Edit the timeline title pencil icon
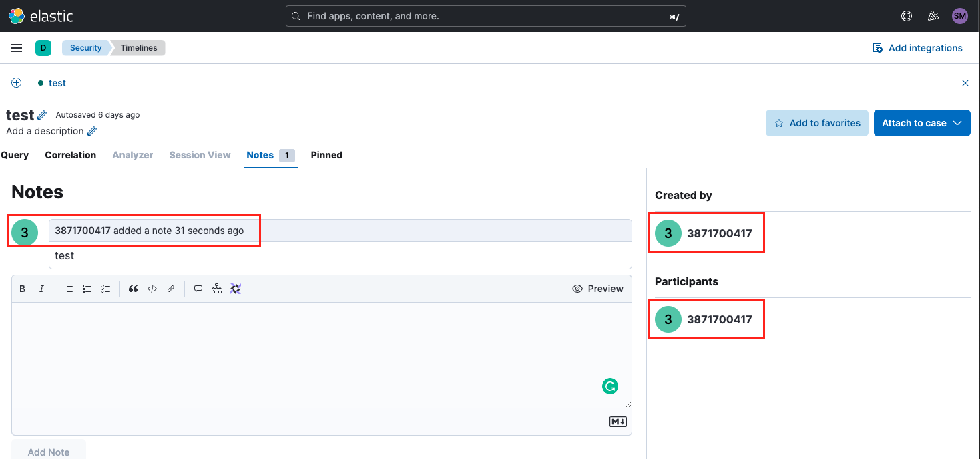Viewport: 980px width, 459px height. point(42,115)
